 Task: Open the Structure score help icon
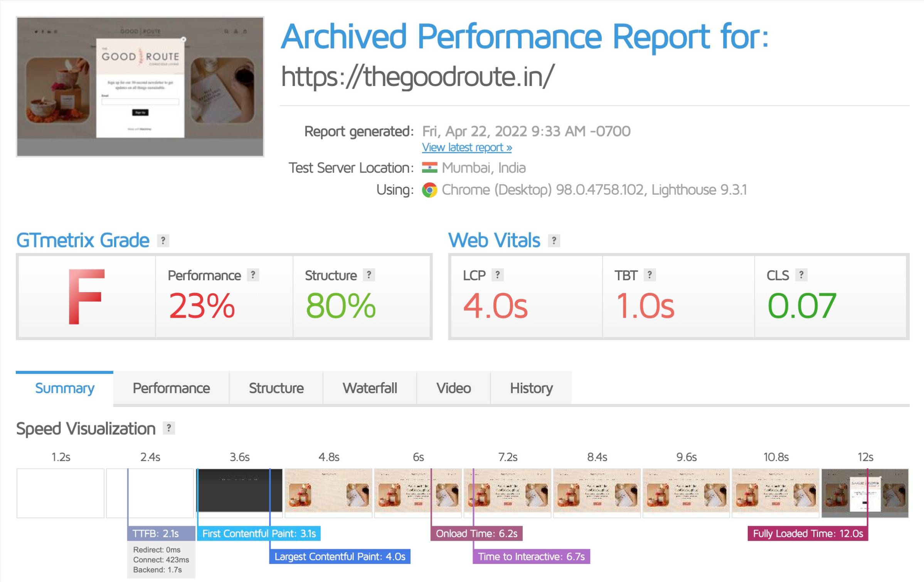369,275
